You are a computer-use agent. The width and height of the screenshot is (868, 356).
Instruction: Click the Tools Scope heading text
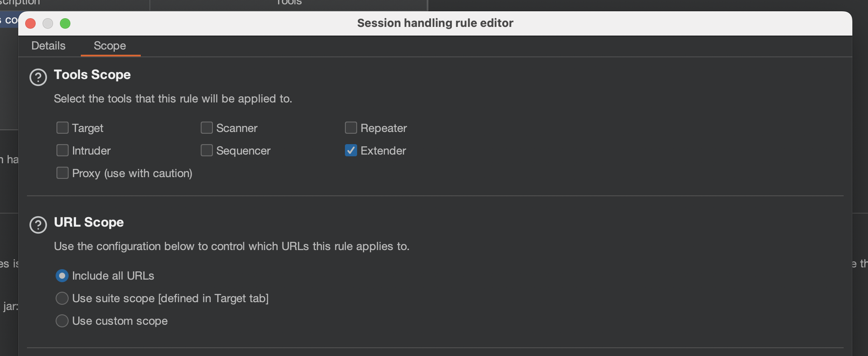click(92, 75)
